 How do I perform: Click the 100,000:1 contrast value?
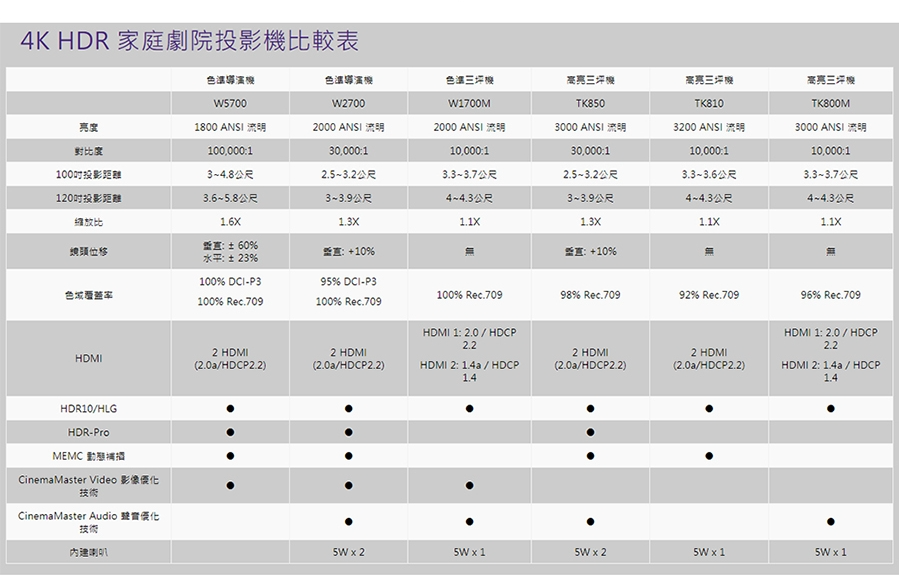coord(230,151)
